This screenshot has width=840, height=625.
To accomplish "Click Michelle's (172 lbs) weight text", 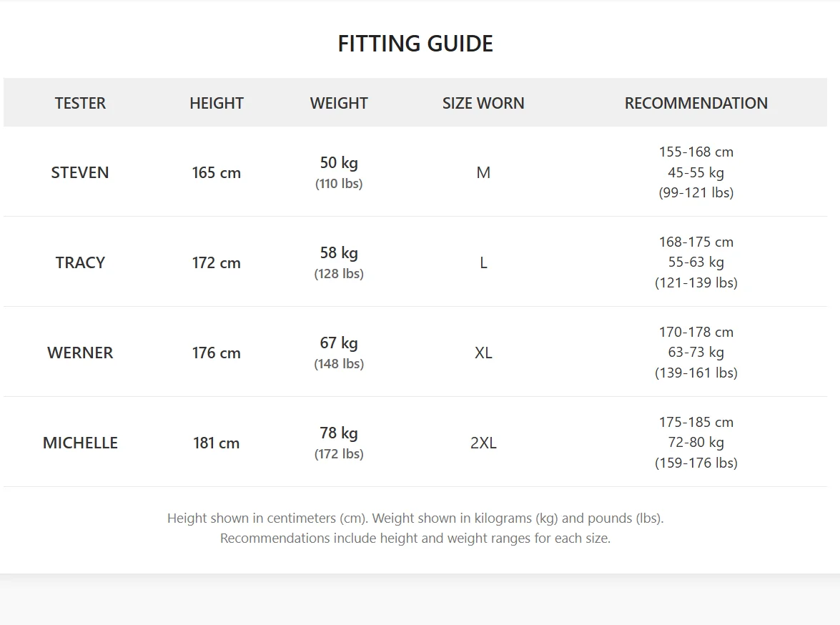I will 339,454.
